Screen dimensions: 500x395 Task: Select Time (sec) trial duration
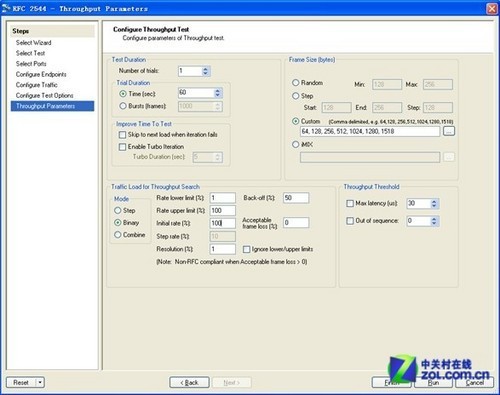tap(123, 94)
